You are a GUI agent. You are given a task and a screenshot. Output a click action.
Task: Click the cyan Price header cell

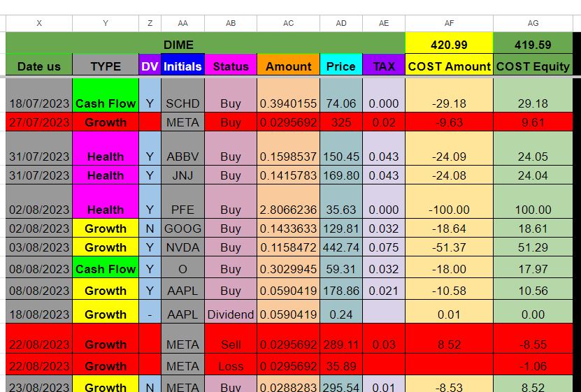pyautogui.click(x=341, y=64)
